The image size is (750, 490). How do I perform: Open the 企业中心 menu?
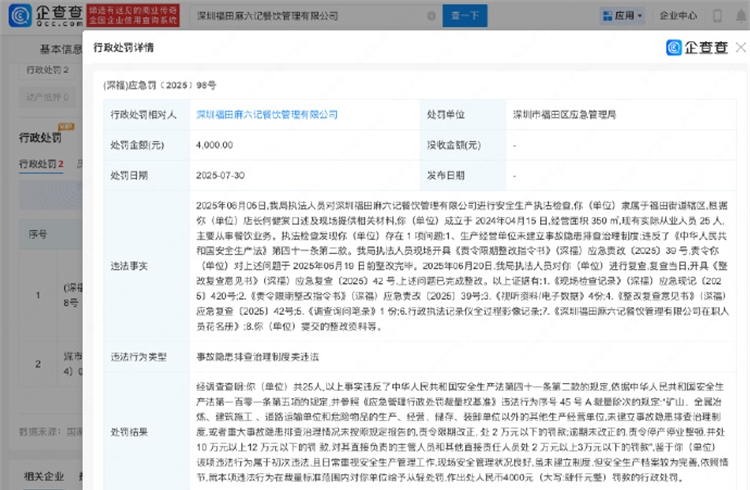[678, 16]
